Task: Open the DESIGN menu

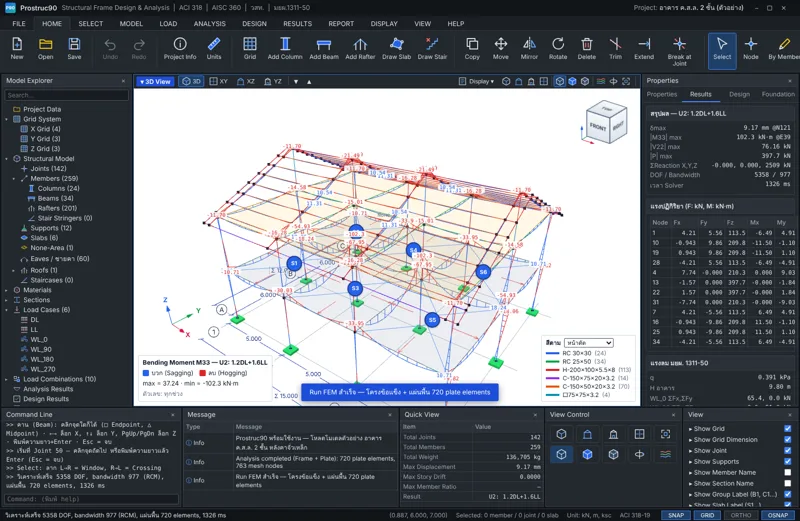Action: click(x=254, y=23)
